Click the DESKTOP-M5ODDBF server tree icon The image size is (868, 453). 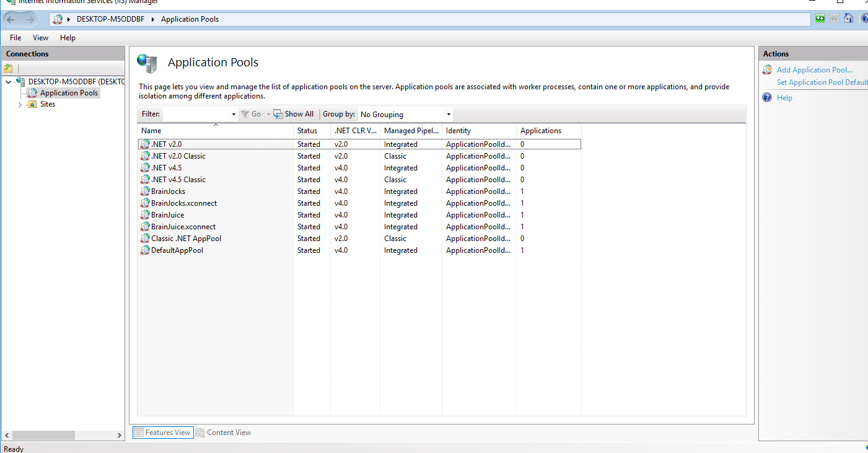pyautogui.click(x=20, y=81)
